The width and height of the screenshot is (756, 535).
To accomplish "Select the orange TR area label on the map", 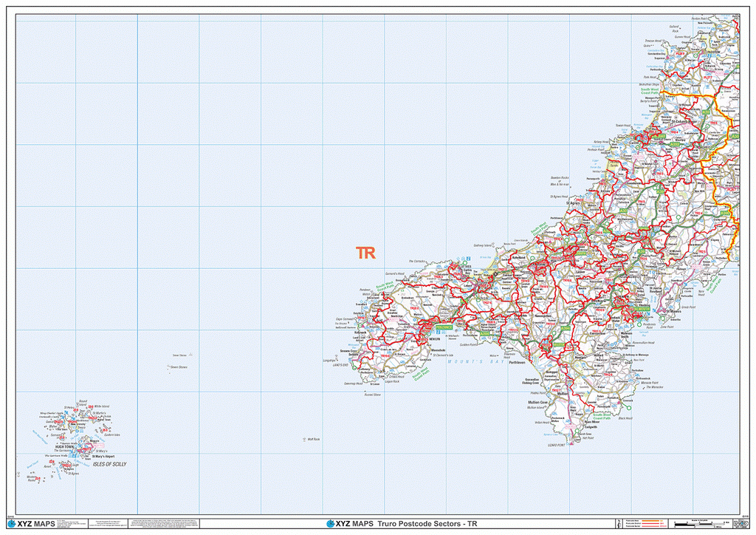I will pos(365,252).
